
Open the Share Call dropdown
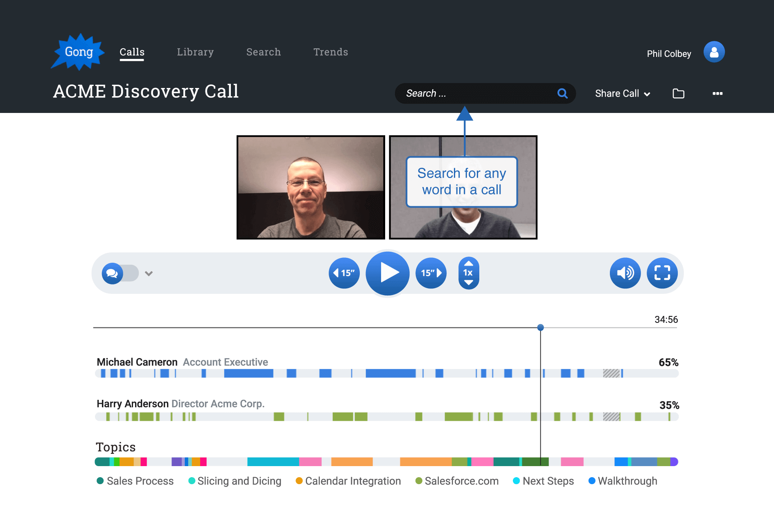coord(623,94)
